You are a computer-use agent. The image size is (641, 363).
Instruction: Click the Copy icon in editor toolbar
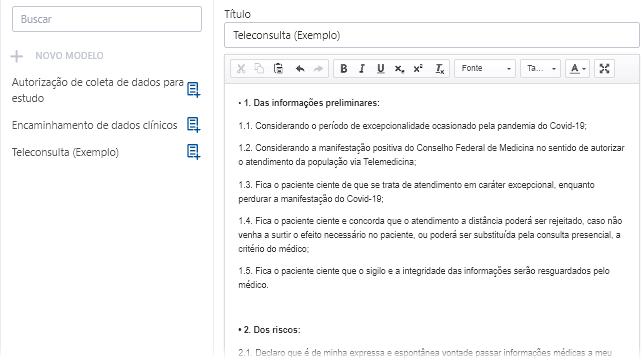(259, 69)
